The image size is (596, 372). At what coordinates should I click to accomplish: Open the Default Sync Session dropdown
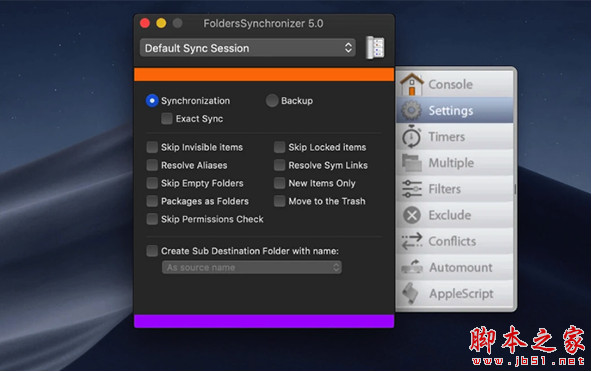tap(248, 48)
